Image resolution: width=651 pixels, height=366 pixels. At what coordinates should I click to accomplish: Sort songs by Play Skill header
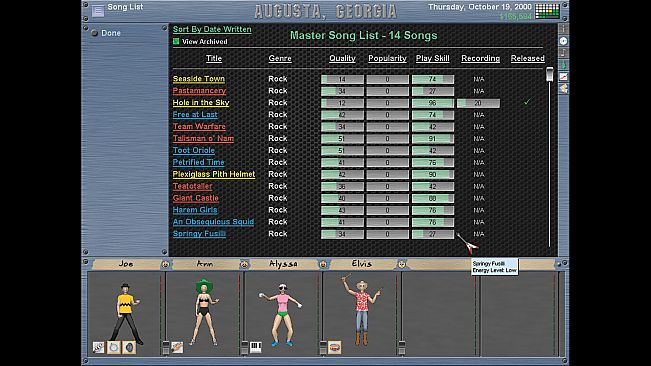433,59
